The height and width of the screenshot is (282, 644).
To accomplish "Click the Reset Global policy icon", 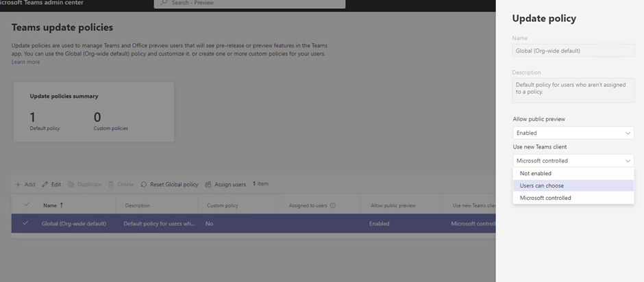I will click(x=144, y=185).
